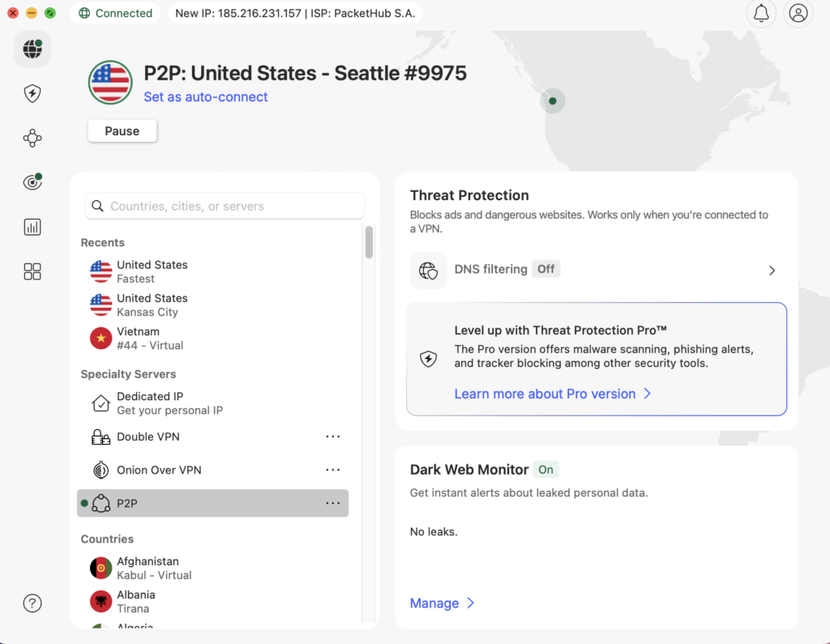Open Onion Over VPN options ellipsis

(332, 470)
